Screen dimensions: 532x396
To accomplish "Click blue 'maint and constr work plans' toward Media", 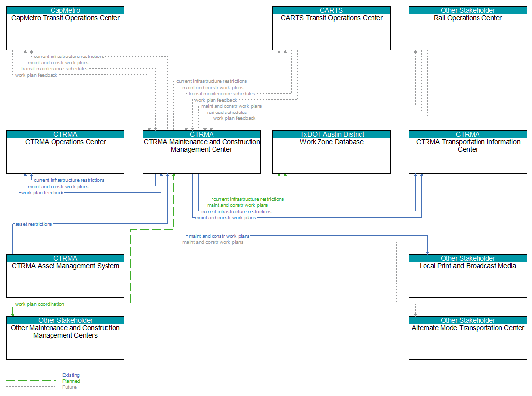I will pyautogui.click(x=219, y=236).
